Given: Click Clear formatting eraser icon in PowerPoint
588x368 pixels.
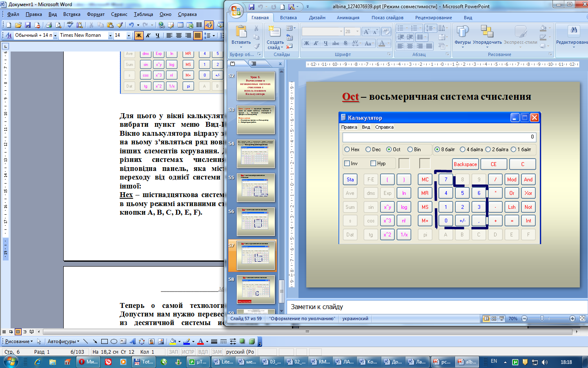Looking at the screenshot, I should (x=387, y=31).
